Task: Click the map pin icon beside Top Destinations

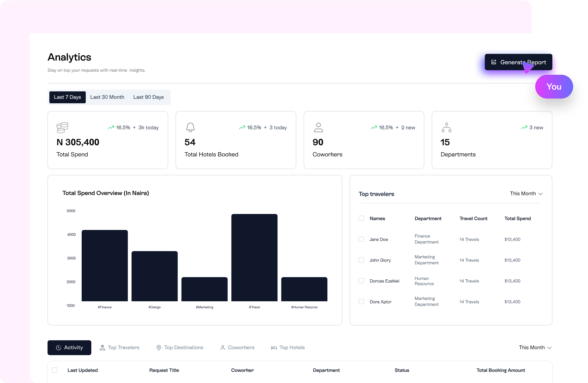Action: click(x=159, y=348)
